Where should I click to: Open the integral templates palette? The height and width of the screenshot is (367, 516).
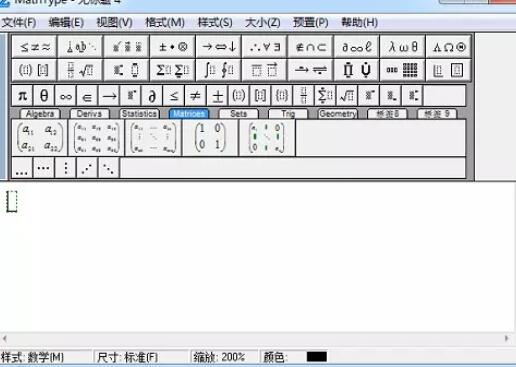point(219,70)
